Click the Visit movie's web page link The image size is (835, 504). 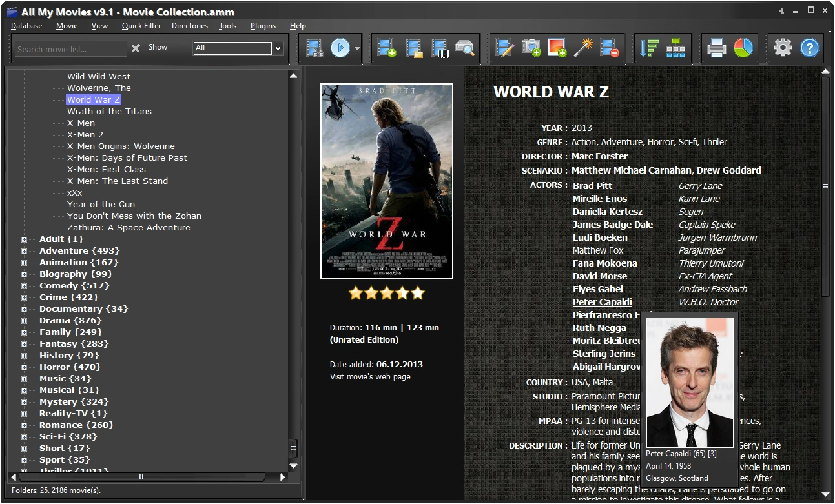click(370, 376)
